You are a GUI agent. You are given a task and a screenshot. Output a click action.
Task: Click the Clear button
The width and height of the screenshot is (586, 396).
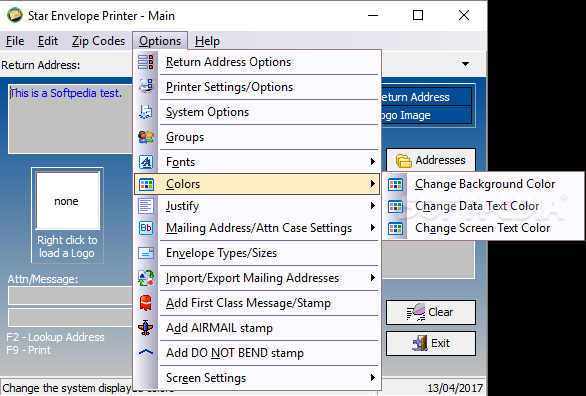[x=431, y=312]
